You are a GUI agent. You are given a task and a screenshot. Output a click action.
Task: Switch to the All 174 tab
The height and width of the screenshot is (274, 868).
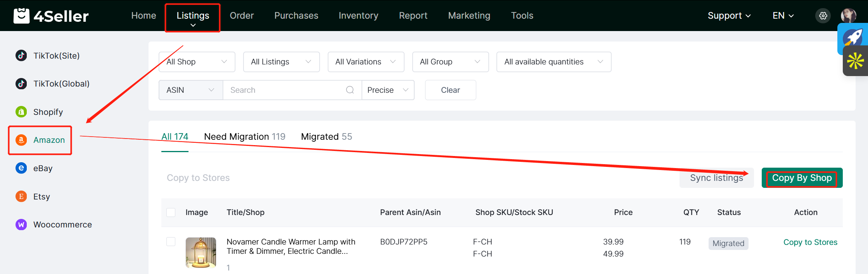175,137
